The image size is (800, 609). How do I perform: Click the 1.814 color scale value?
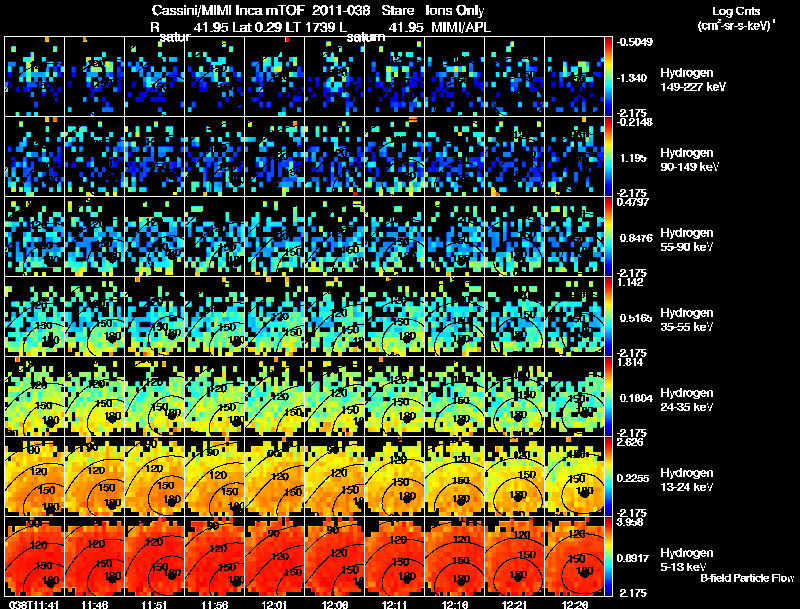click(630, 362)
